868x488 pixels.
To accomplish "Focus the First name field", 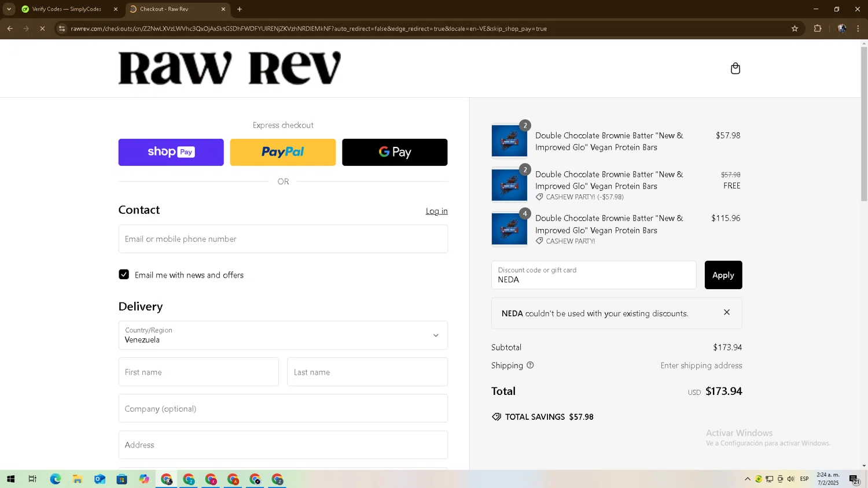I will click(198, 372).
